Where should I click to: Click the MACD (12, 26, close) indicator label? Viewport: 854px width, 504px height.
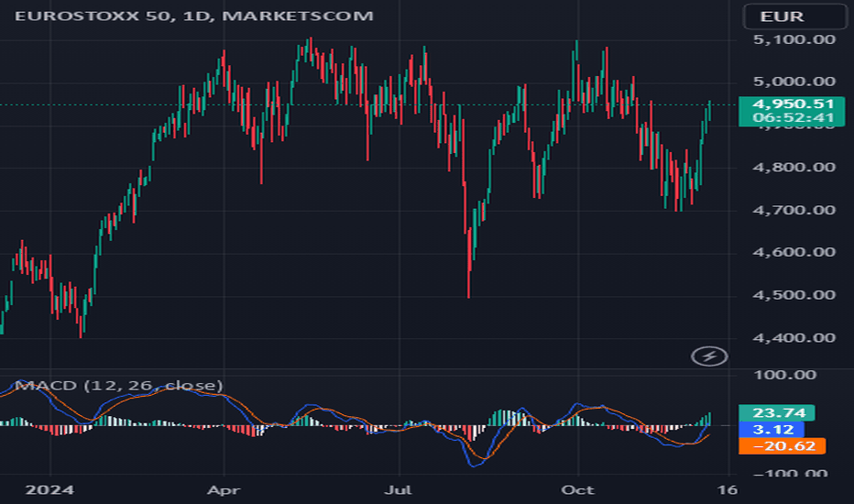[x=119, y=385]
